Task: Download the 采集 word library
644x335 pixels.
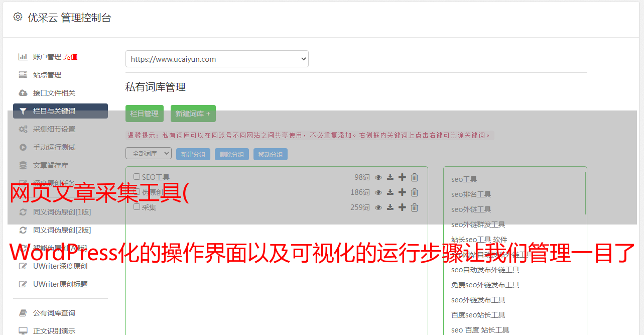Action: coord(390,207)
